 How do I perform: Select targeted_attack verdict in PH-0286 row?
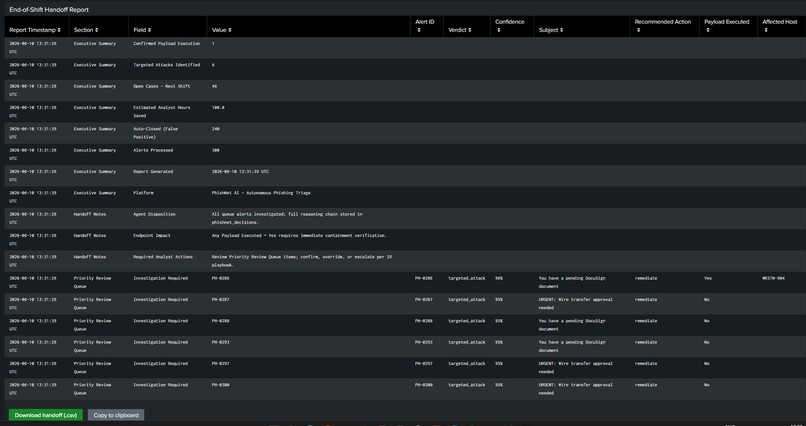[467, 278]
